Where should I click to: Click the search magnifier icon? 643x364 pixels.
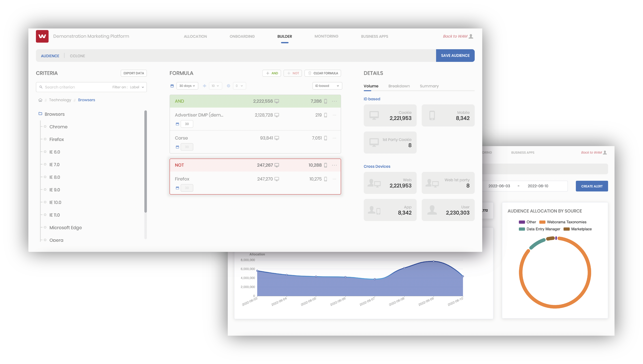click(x=41, y=87)
